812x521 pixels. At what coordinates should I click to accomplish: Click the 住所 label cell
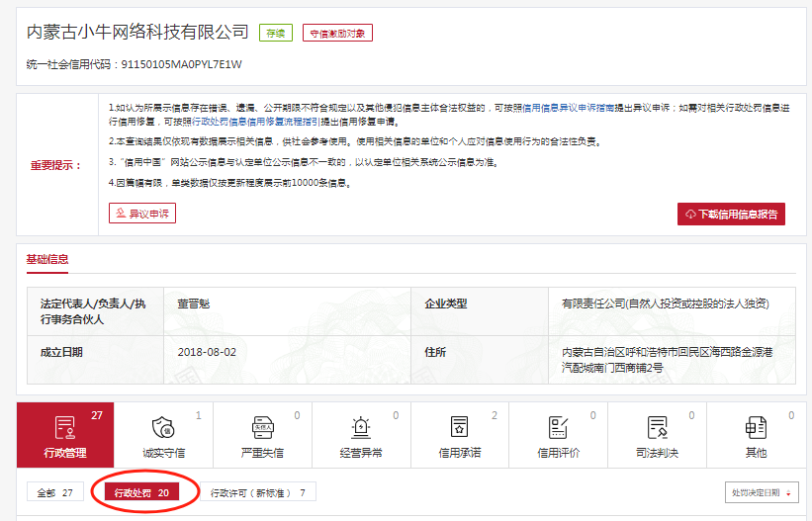[480, 360]
